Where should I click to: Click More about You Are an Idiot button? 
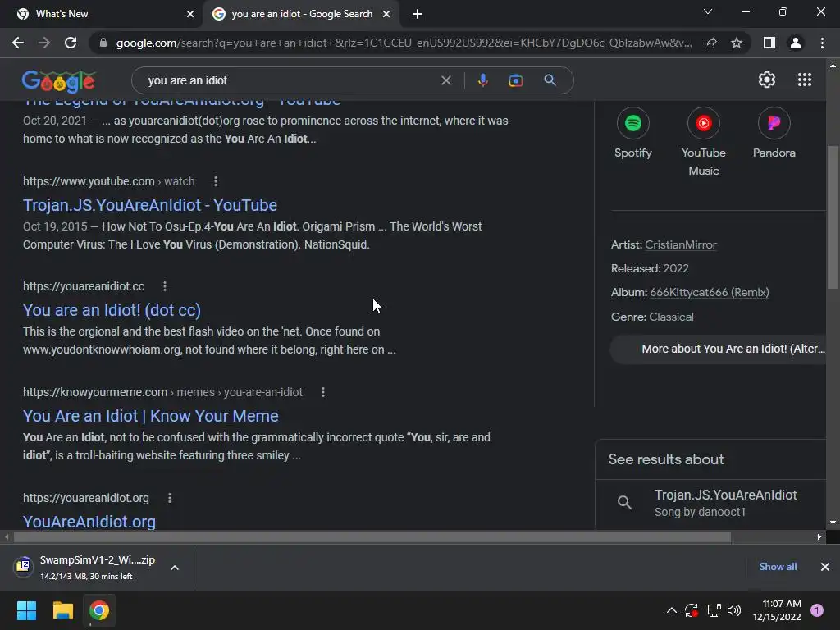click(718, 349)
